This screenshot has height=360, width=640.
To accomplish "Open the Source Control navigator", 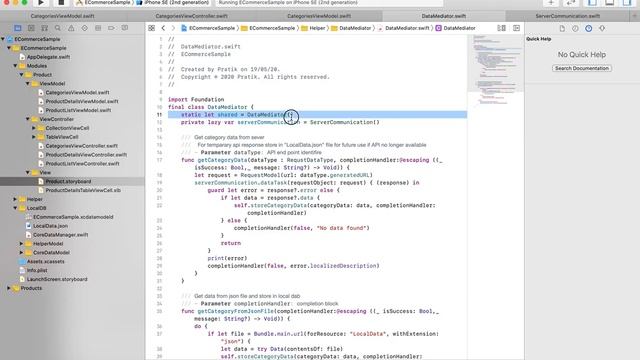I will [31, 28].
